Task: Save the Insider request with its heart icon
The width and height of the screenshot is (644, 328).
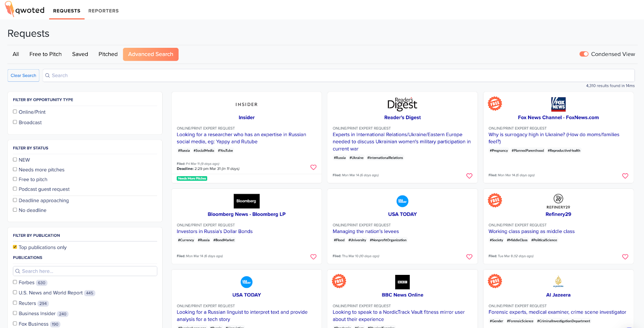Action: tap(314, 167)
